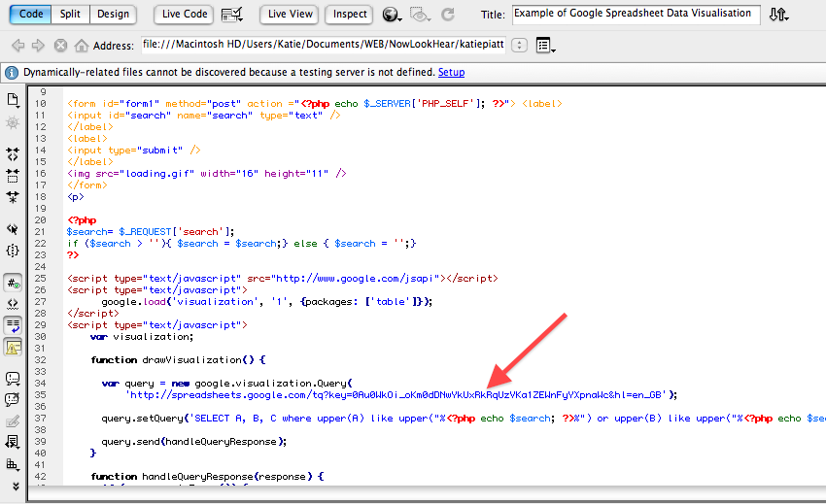Click line number 34 in gutter
The width and height of the screenshot is (826, 504).
(x=40, y=384)
